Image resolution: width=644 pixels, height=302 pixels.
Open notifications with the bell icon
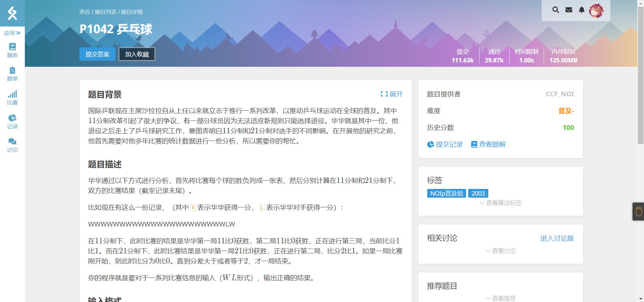coord(582,10)
